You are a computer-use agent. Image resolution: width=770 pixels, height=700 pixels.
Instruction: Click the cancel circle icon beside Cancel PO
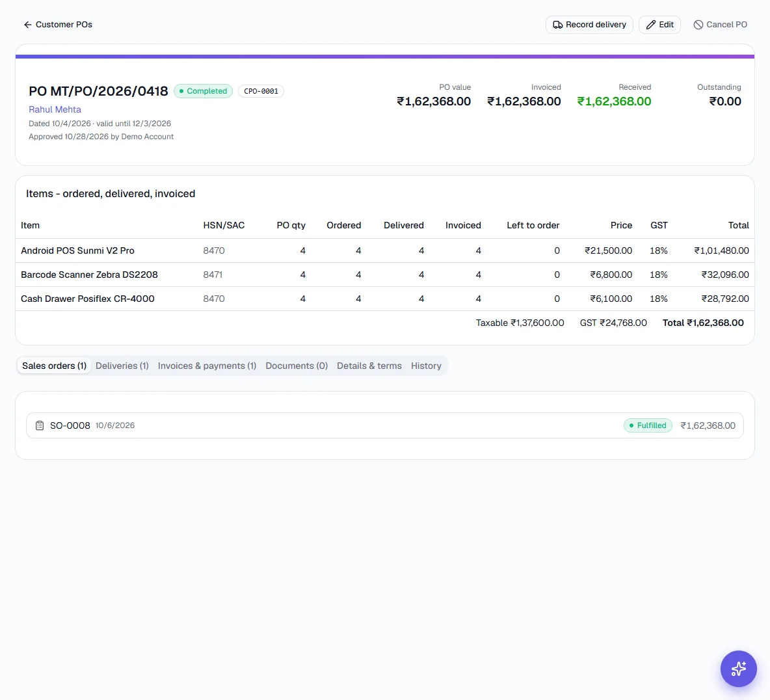698,25
